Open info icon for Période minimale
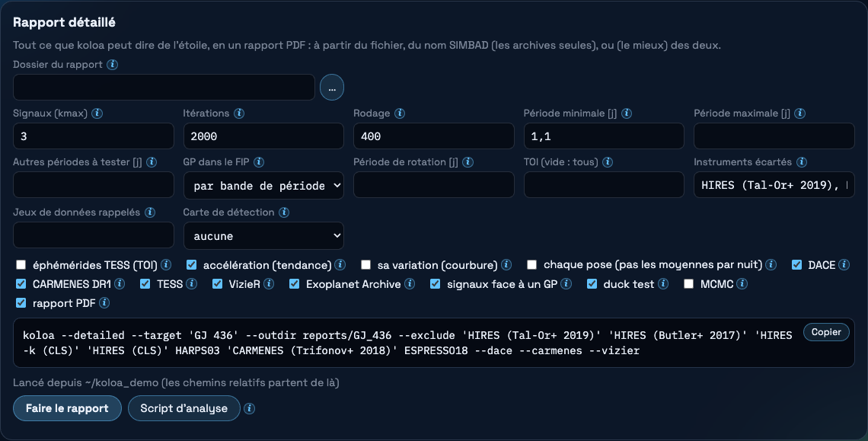 627,113
